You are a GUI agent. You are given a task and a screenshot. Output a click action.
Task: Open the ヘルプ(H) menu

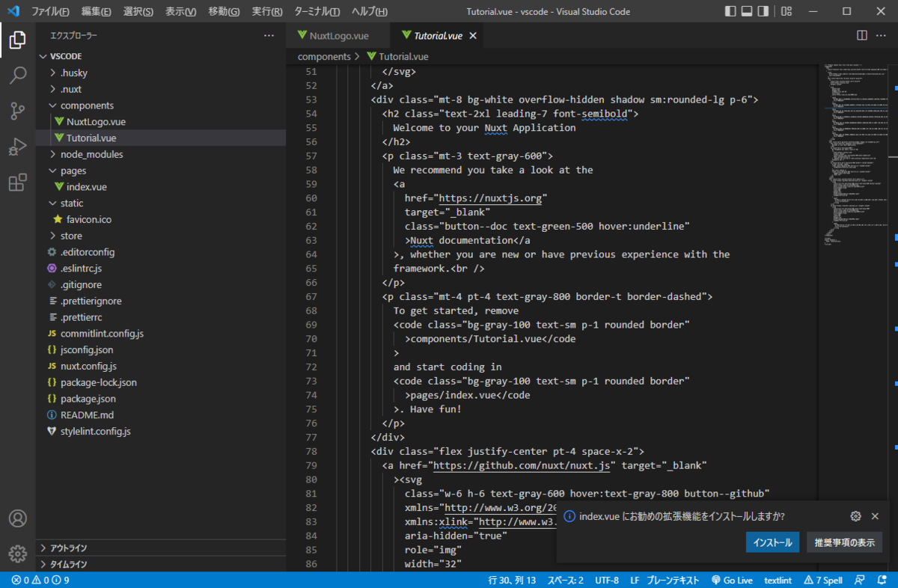click(370, 11)
